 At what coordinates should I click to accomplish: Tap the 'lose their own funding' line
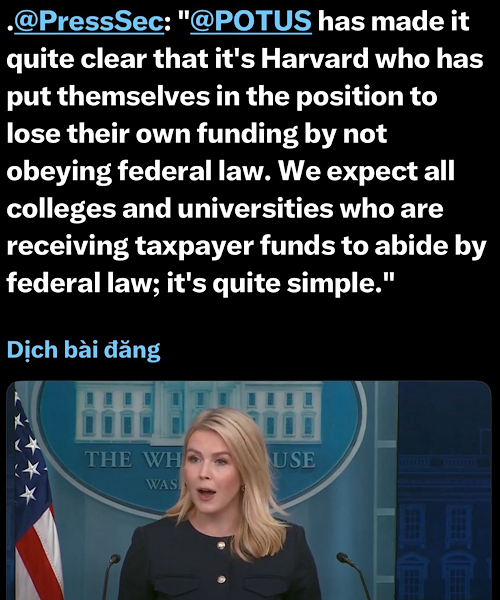click(152, 134)
